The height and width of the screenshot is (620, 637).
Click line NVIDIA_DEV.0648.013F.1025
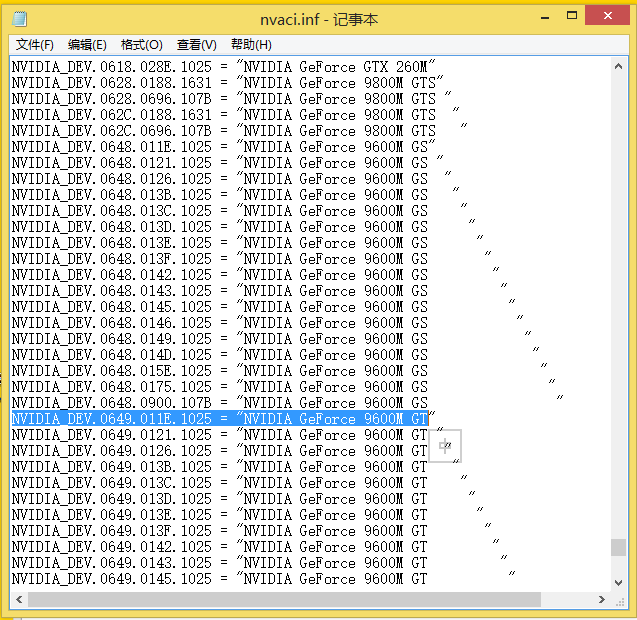[251, 258]
